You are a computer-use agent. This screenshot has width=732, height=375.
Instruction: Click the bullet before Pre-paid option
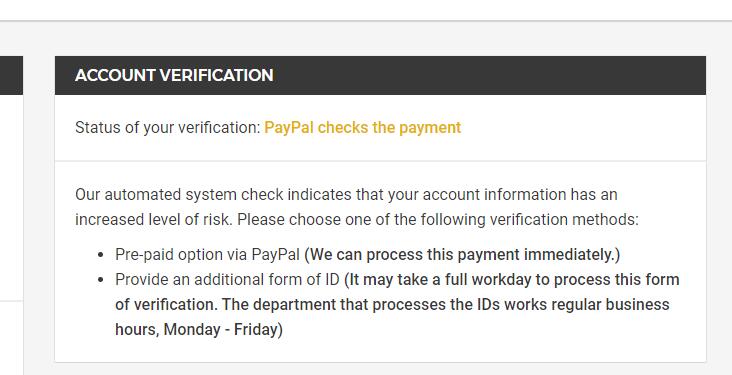tap(100, 255)
